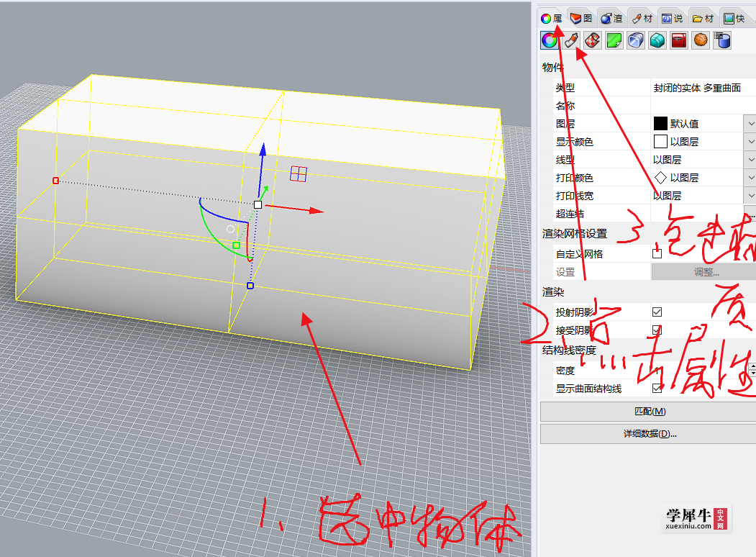
Task: Click the red rotation arc of gumball
Action: 248,242
